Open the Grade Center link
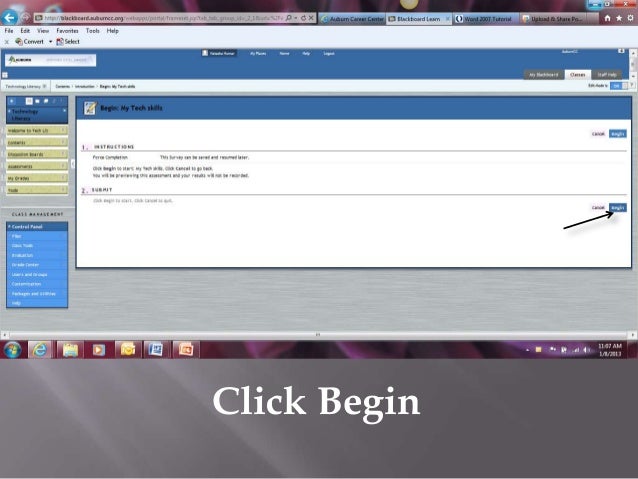The image size is (638, 479). pos(25,265)
